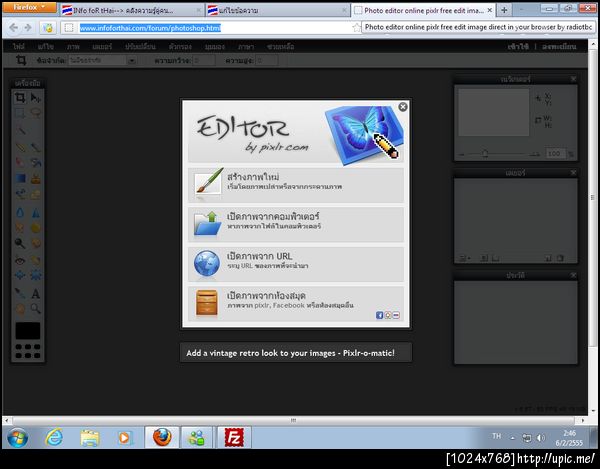Click the Facebook icon in library option
This screenshot has width=600, height=469.
click(x=379, y=315)
